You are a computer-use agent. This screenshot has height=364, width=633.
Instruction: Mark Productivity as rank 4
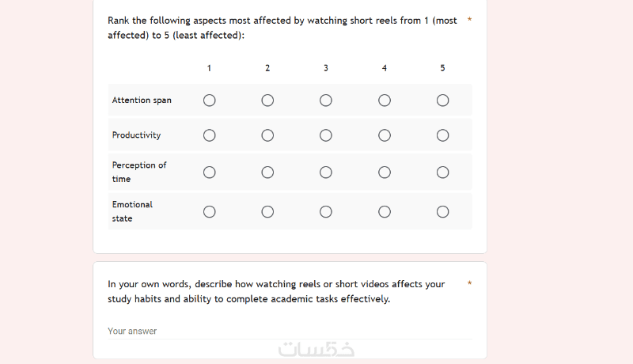(385, 135)
